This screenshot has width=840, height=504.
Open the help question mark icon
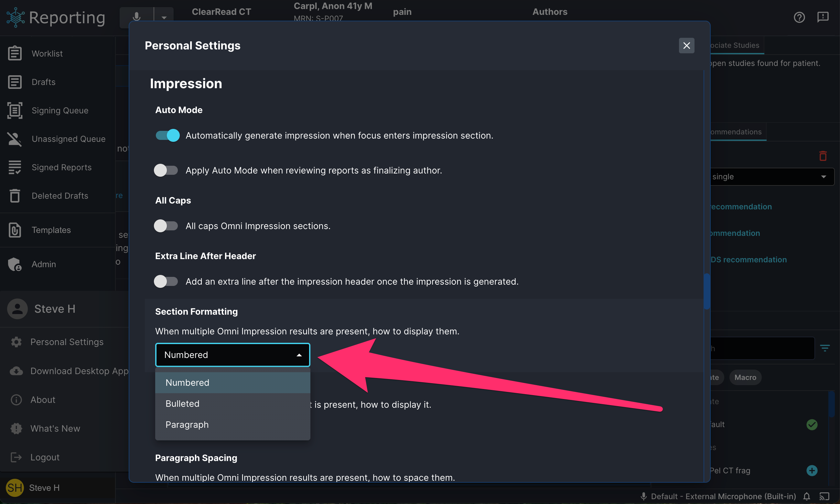point(799,17)
